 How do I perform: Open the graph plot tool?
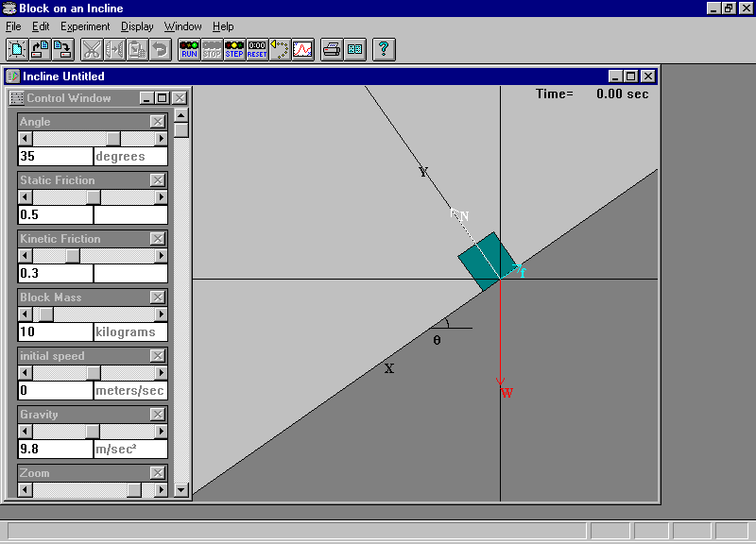302,49
